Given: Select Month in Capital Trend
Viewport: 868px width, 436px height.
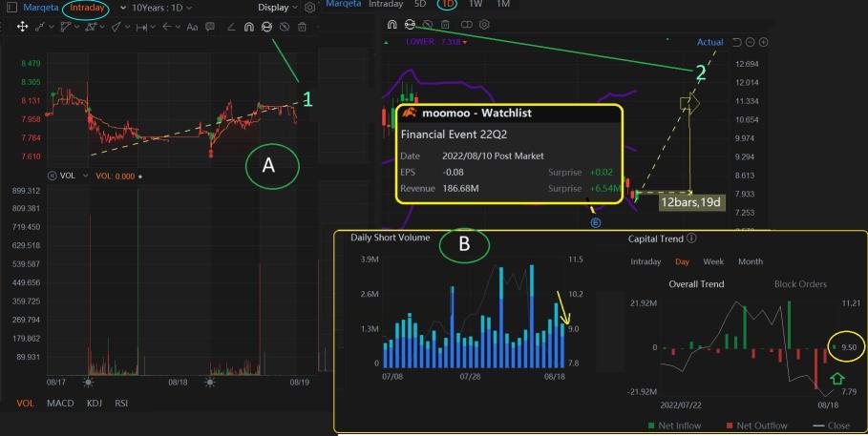Looking at the screenshot, I should [x=751, y=261].
